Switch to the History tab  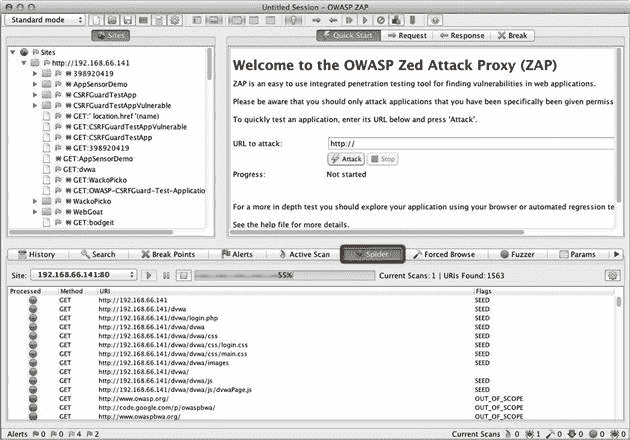pos(37,254)
